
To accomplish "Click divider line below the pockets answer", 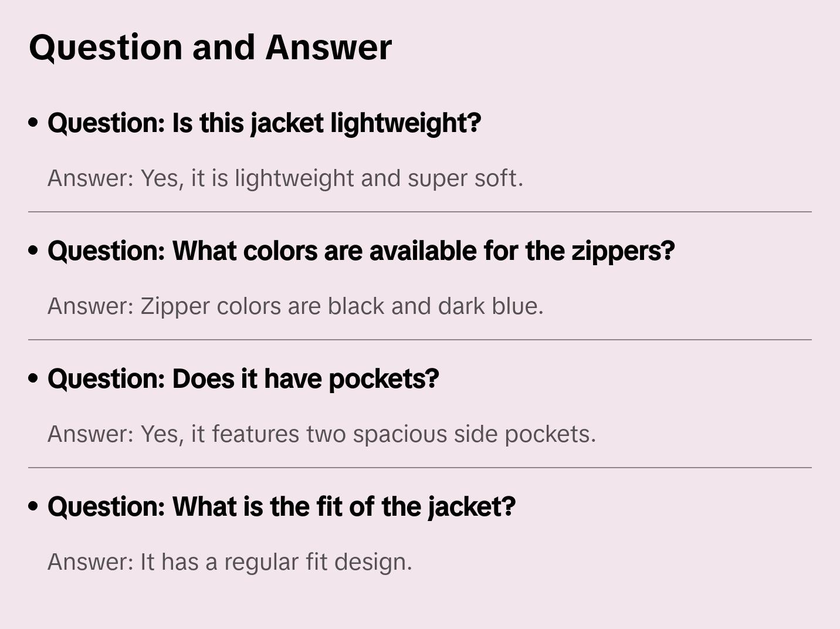I will tap(420, 468).
